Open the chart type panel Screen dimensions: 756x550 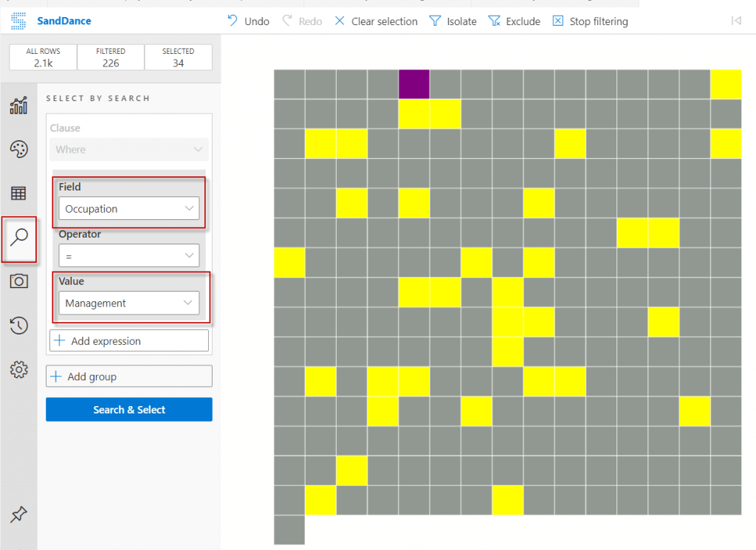19,105
